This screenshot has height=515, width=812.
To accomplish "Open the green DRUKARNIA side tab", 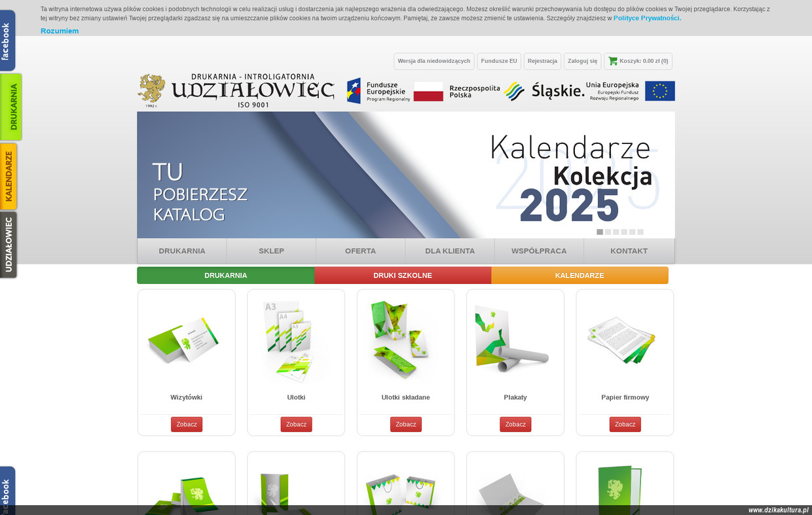I will pos(10,107).
